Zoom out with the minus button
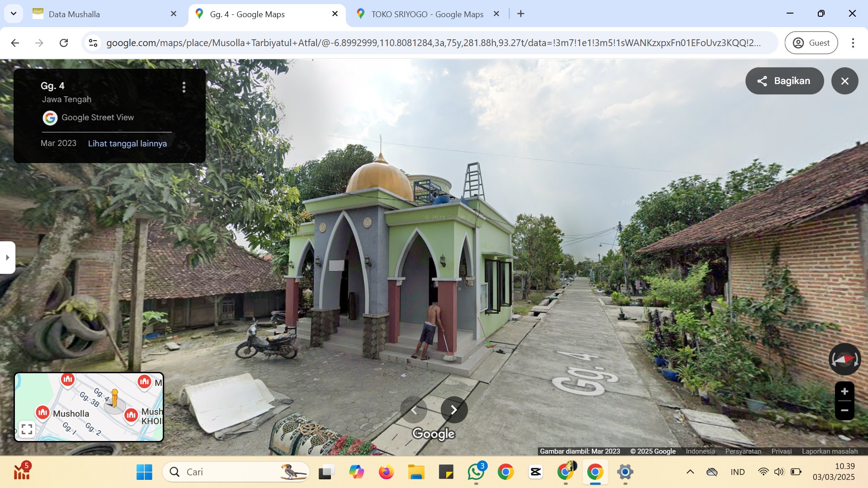Screen dimensions: 868x488 coord(844,410)
